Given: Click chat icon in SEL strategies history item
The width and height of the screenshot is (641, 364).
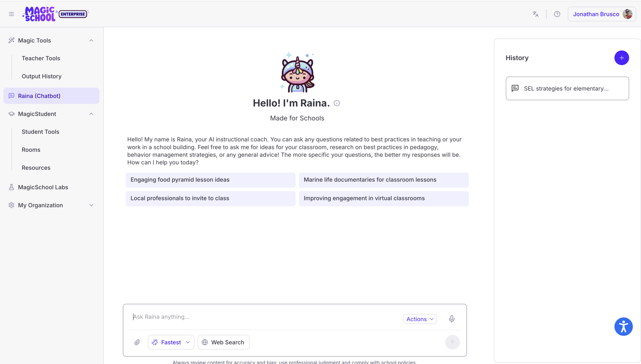Looking at the screenshot, I should (515, 88).
